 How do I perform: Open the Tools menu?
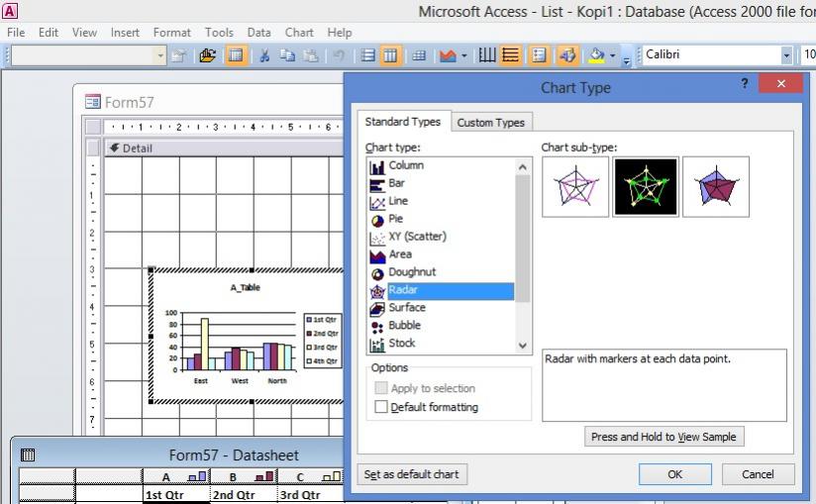(219, 33)
